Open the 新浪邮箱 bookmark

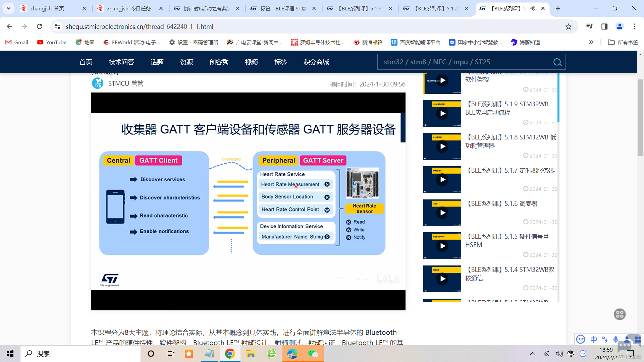(x=368, y=42)
